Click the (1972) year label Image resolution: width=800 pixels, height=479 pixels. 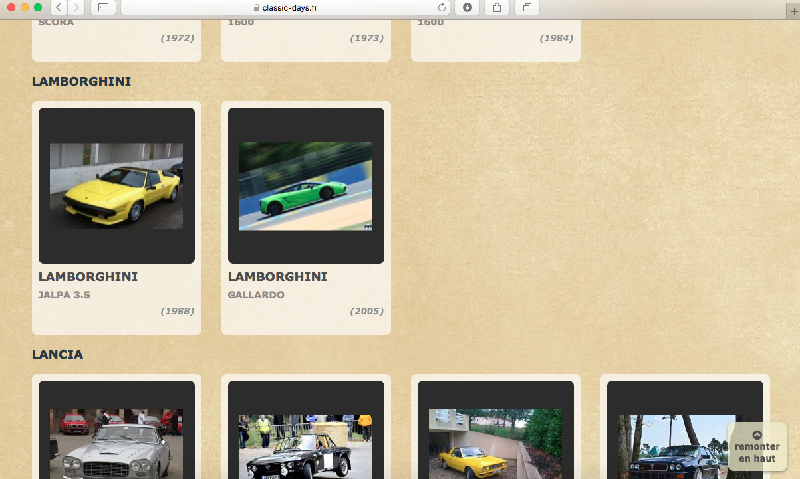[178, 38]
